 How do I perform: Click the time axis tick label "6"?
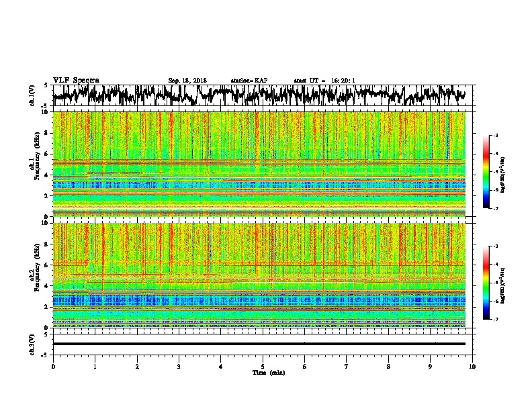click(x=304, y=367)
